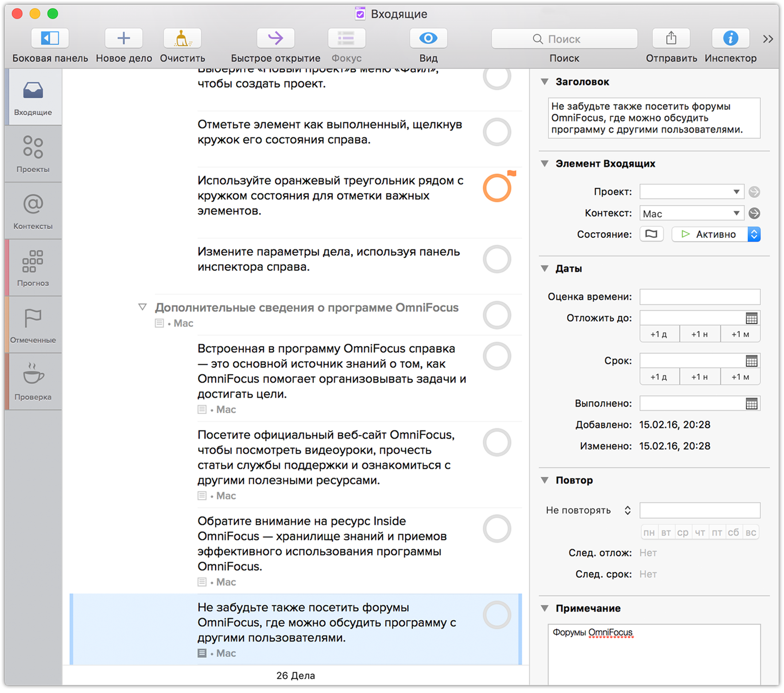
Task: Add +1 м to Срок
Action: point(740,377)
